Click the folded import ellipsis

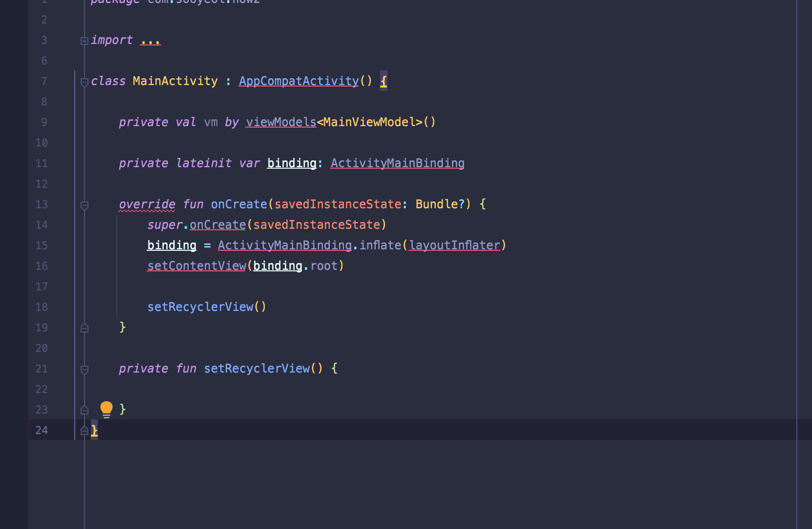150,41
